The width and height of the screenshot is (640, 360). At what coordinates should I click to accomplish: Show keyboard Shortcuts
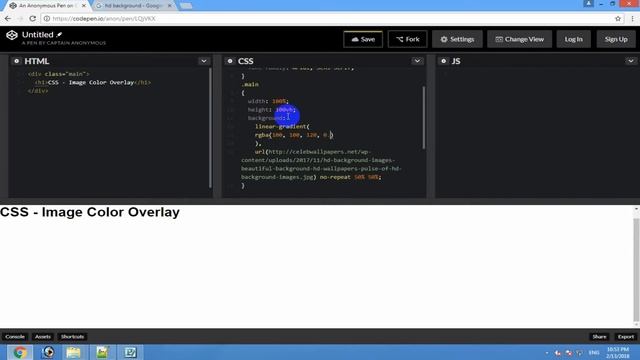pyautogui.click(x=72, y=337)
